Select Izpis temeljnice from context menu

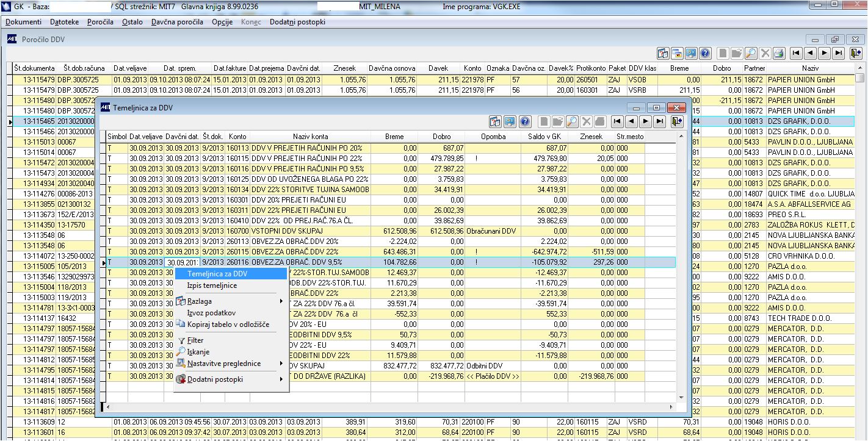(212, 285)
